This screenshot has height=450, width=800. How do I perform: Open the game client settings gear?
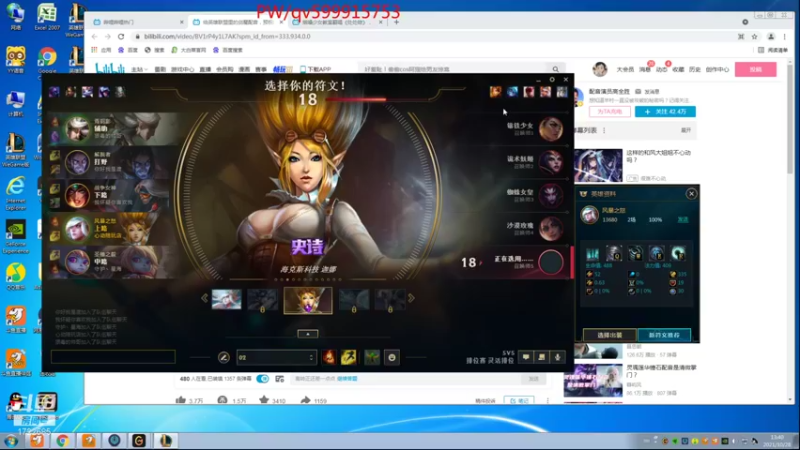(552, 80)
